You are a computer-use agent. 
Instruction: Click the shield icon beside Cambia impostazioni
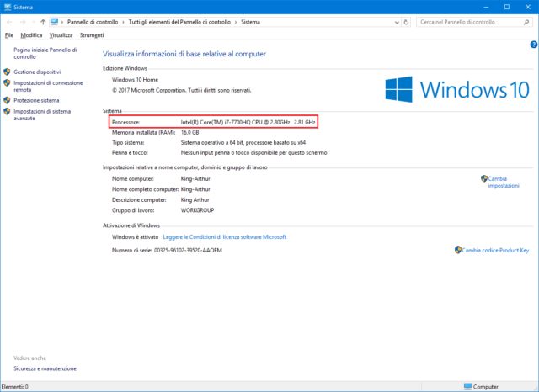coord(484,178)
